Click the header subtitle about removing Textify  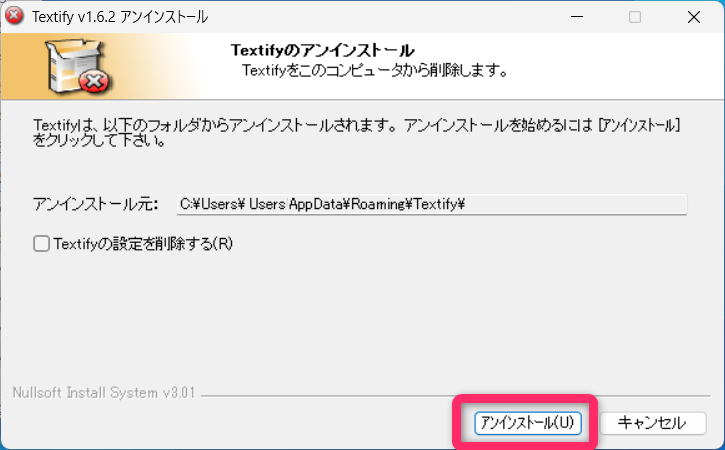376,71
